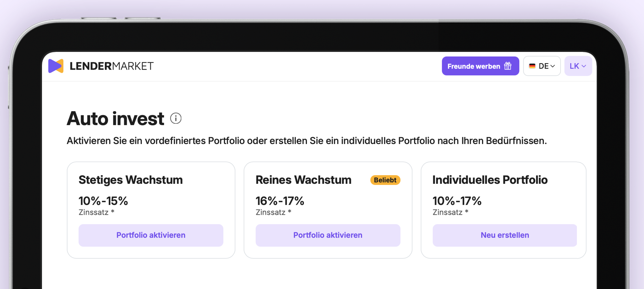This screenshot has width=644, height=289.
Task: Click the LENDERMARKET wordmark text
Action: (112, 66)
